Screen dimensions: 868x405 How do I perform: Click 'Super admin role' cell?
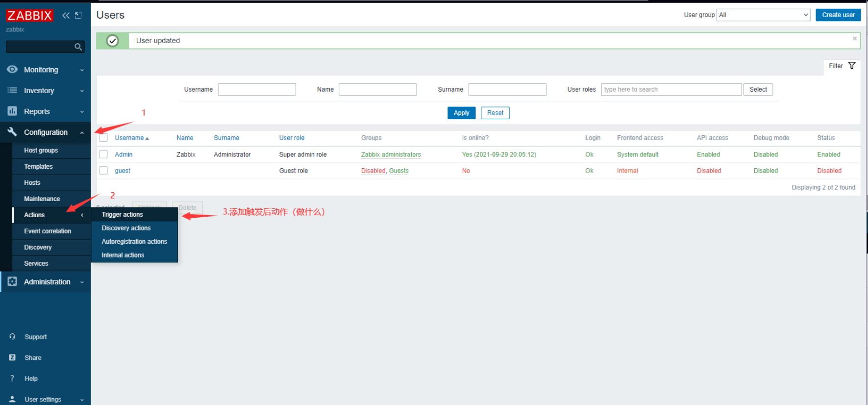click(303, 154)
